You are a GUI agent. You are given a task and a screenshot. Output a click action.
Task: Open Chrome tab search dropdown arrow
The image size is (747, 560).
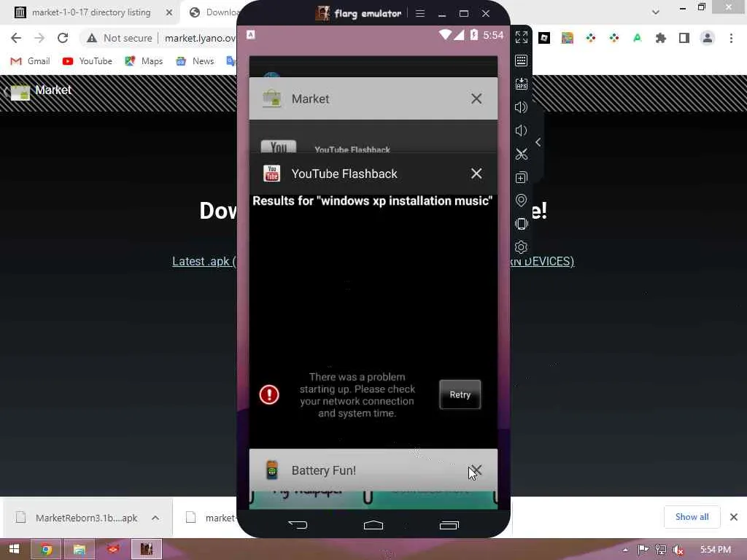(656, 12)
